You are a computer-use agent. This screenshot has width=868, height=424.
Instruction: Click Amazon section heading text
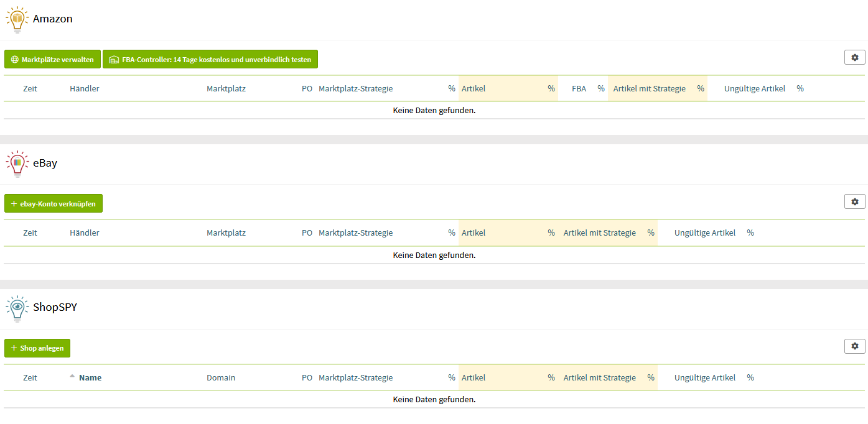(x=53, y=19)
